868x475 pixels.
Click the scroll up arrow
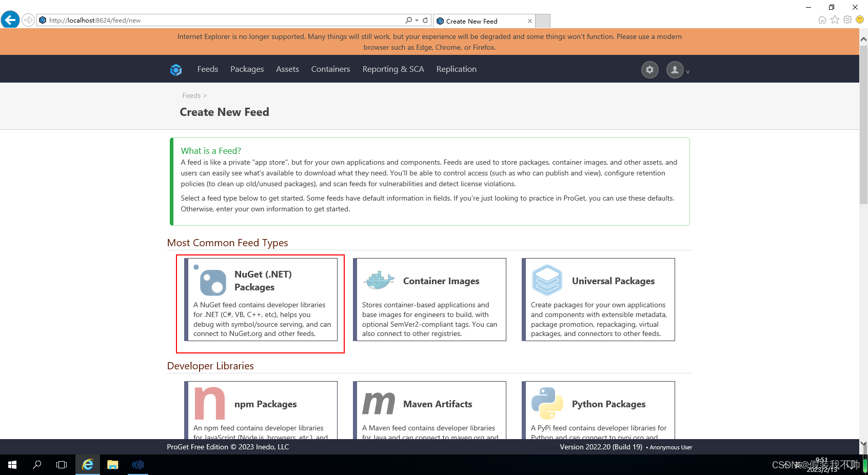click(863, 39)
